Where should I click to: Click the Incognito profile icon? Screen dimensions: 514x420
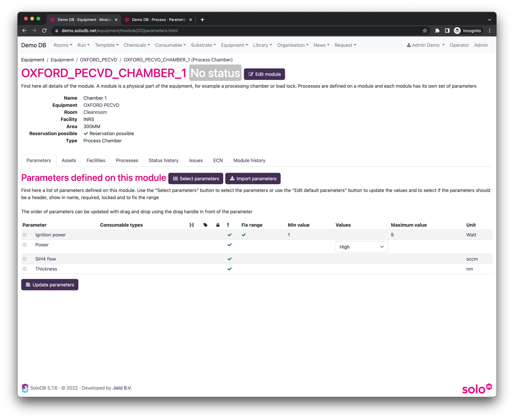457,31
